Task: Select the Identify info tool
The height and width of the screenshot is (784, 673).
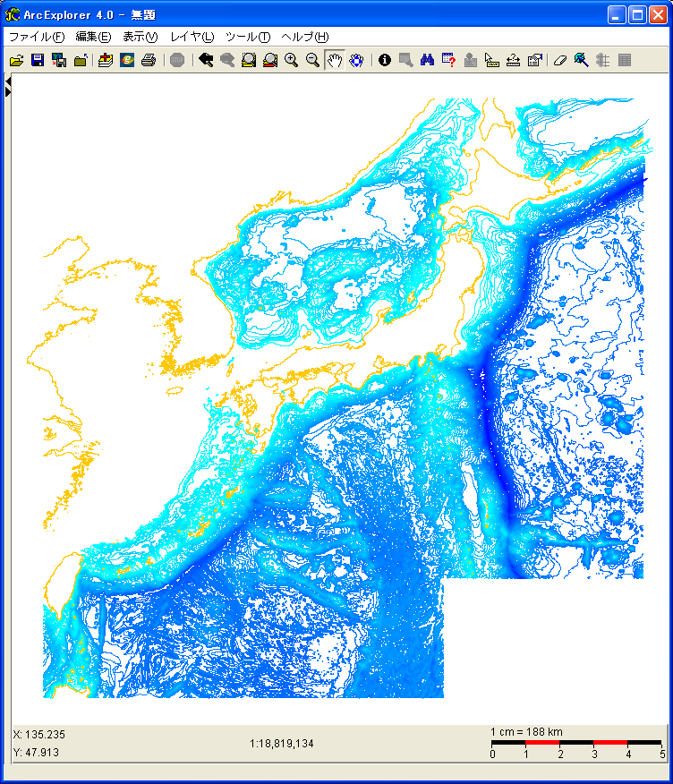Action: pyautogui.click(x=385, y=60)
